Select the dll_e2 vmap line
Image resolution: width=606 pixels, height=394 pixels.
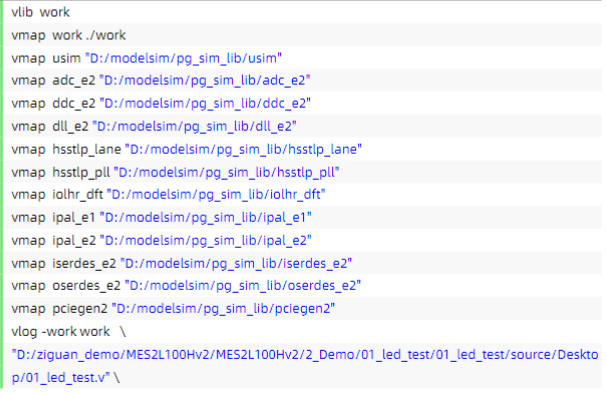[x=154, y=126]
